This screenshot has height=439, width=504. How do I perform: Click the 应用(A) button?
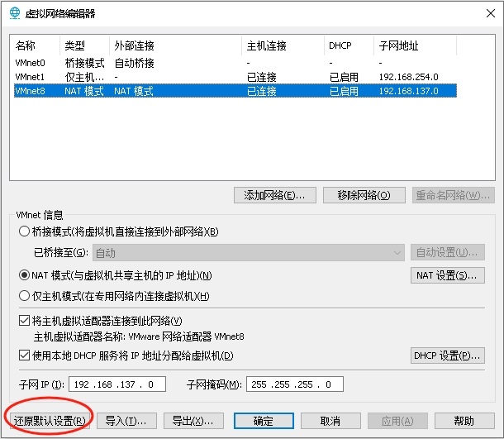coord(397,421)
